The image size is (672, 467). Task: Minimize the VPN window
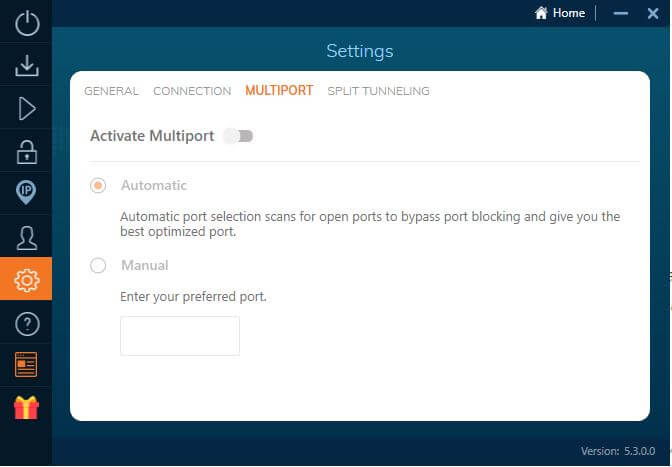(x=621, y=14)
